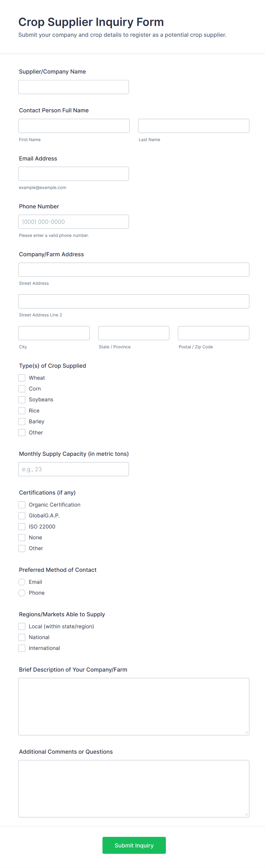Choose Email as preferred contact method

(22, 582)
